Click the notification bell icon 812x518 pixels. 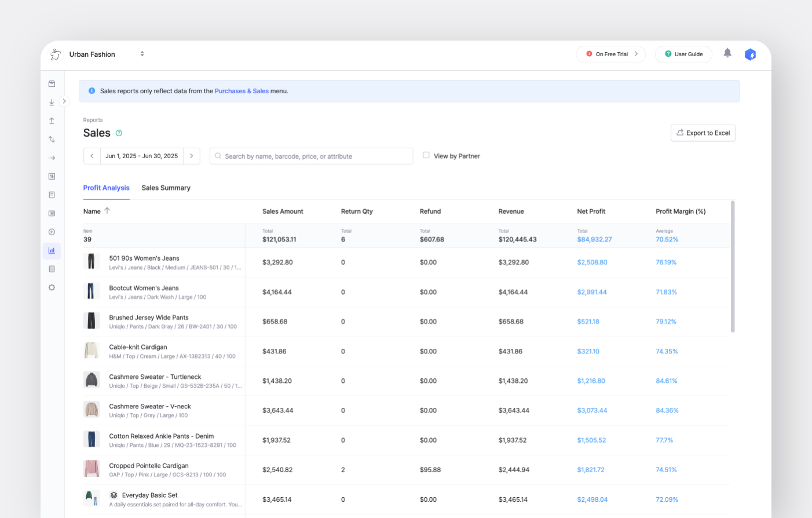[x=727, y=53]
